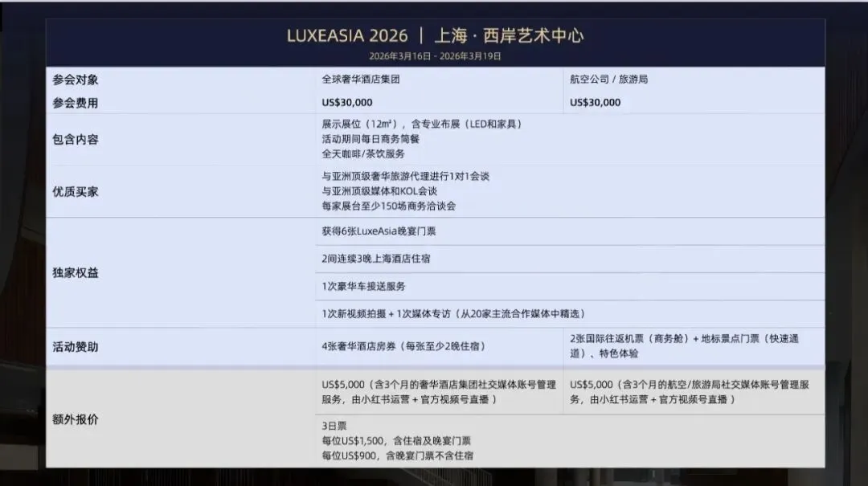Click the title 'LUXEASIA 2026 | 上海 · 西岸艺术中心'
The height and width of the screenshot is (486, 868).
(435, 36)
